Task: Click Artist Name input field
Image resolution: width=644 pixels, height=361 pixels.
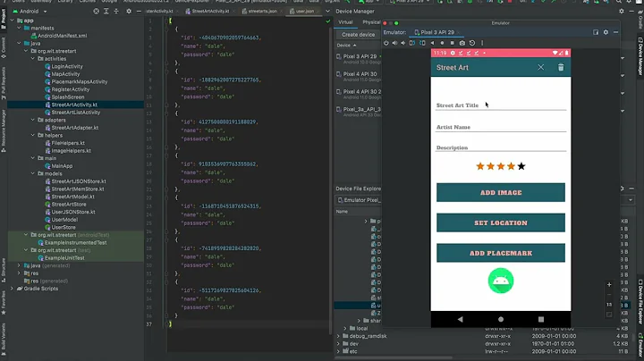Action: (501, 127)
